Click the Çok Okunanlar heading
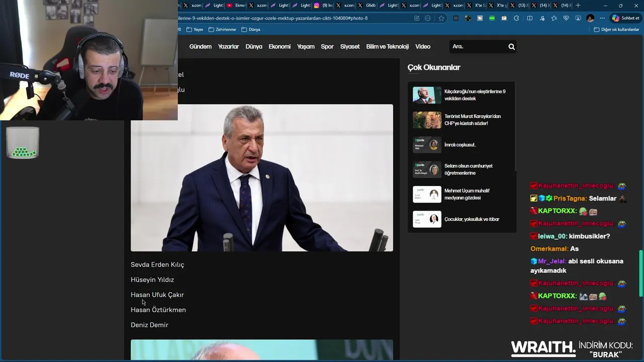Viewport: 644px width, 362px height. pos(434,67)
